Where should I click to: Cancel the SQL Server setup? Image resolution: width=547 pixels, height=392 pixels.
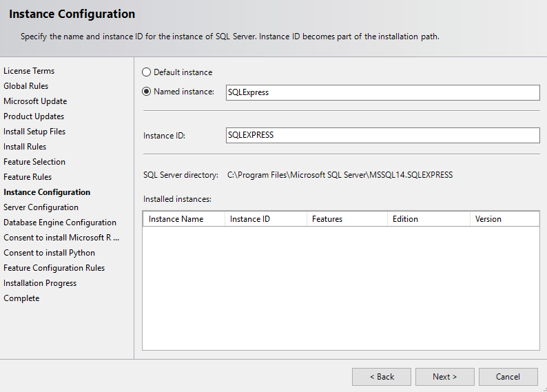pos(508,377)
